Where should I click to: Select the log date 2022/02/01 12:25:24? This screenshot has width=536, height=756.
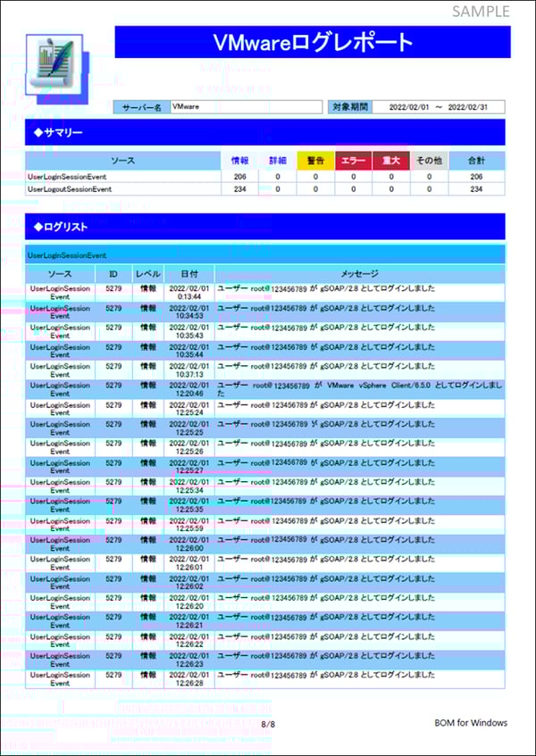coord(189,409)
